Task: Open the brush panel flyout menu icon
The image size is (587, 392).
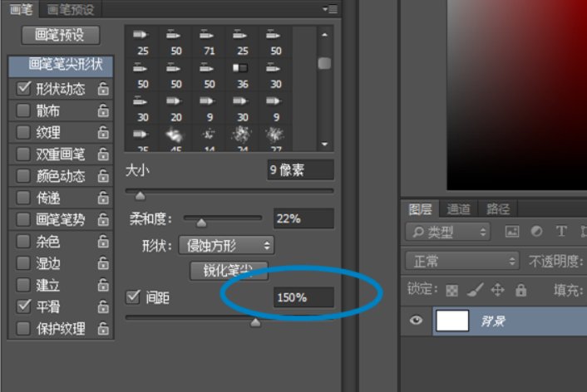Action: pos(330,8)
